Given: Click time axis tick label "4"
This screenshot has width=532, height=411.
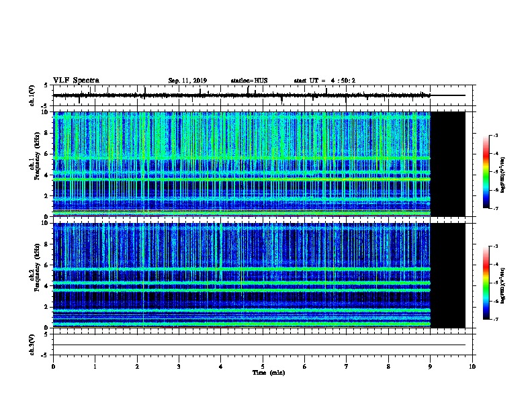Looking at the screenshot, I should (x=221, y=367).
